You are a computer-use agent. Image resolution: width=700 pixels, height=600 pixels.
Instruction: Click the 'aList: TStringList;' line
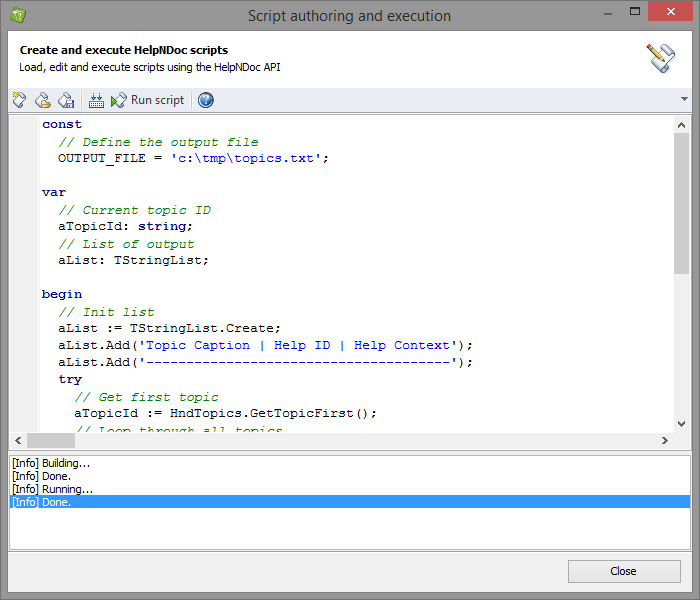133,260
